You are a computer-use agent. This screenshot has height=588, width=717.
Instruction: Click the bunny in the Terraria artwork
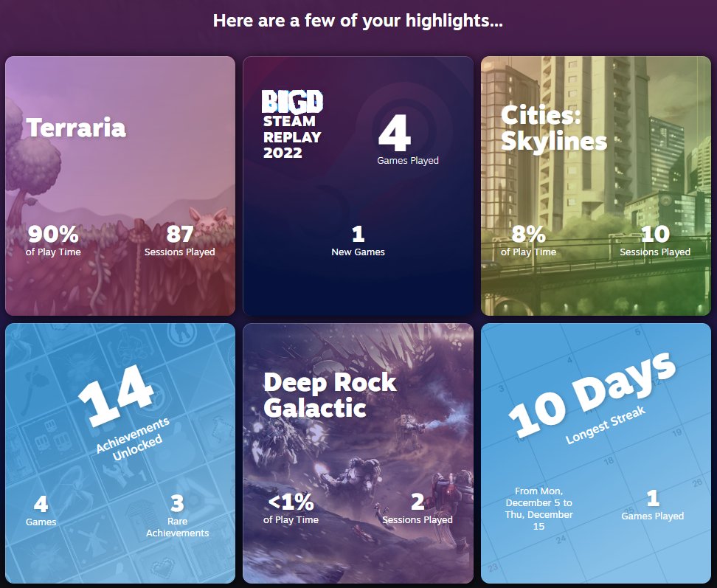[209, 219]
